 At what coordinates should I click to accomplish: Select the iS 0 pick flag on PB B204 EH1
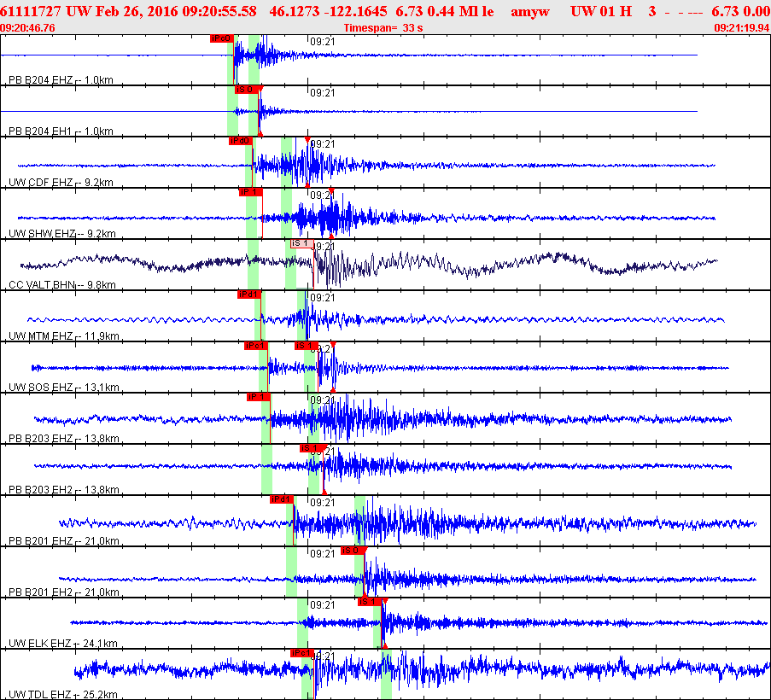coord(246,90)
